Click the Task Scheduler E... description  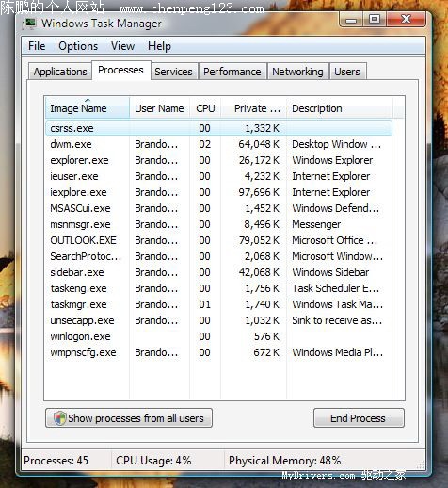click(x=336, y=288)
